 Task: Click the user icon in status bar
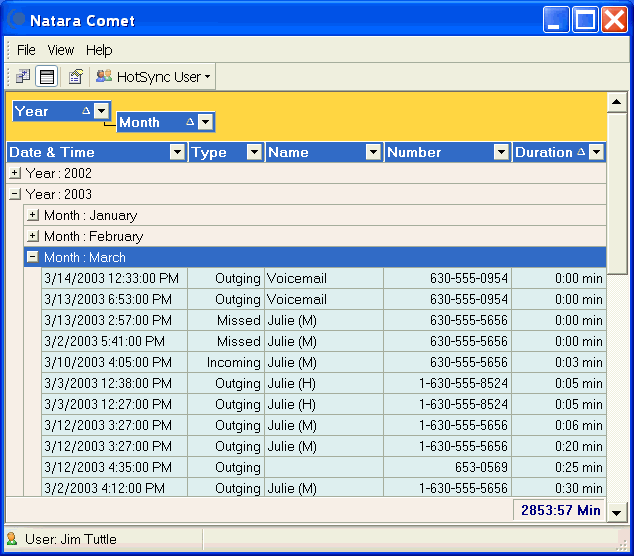(13, 539)
